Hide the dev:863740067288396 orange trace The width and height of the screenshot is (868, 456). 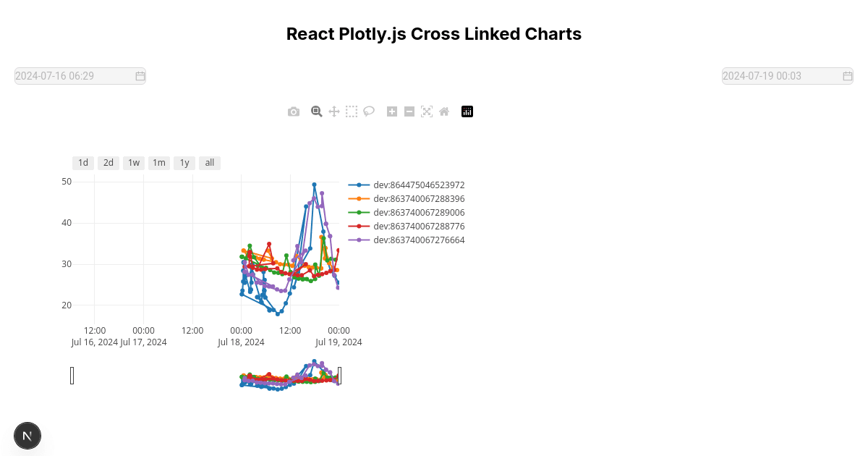pyautogui.click(x=418, y=198)
